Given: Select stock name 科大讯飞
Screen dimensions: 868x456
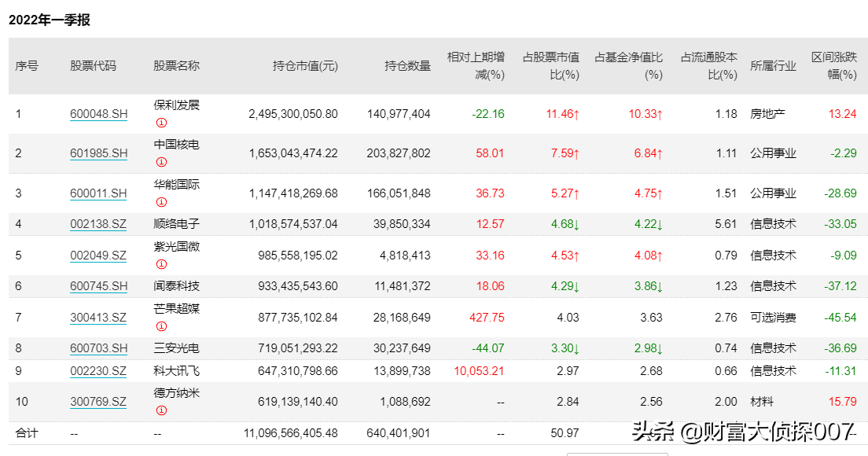Looking at the screenshot, I should pos(177,371).
